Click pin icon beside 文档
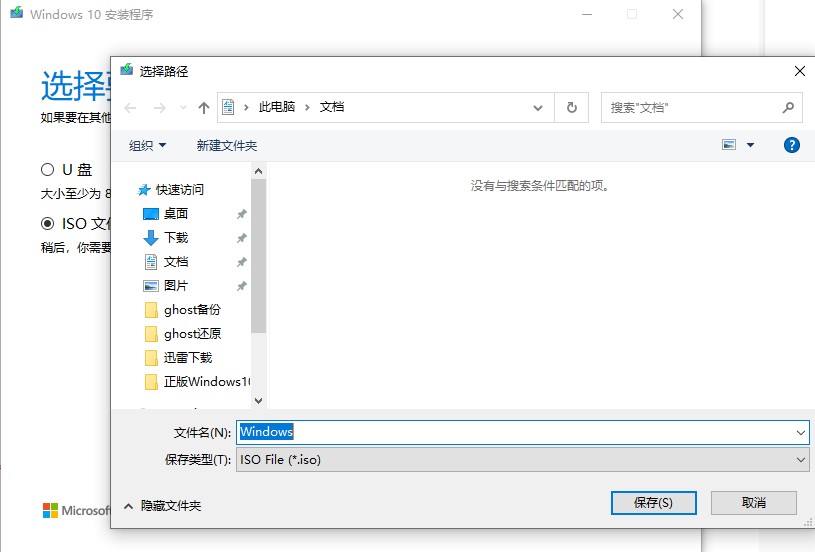Image resolution: width=815 pixels, height=552 pixels. (x=242, y=261)
